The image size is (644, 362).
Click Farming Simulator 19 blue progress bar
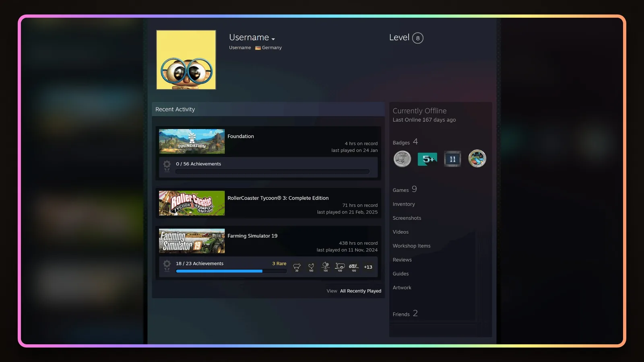tap(231, 271)
